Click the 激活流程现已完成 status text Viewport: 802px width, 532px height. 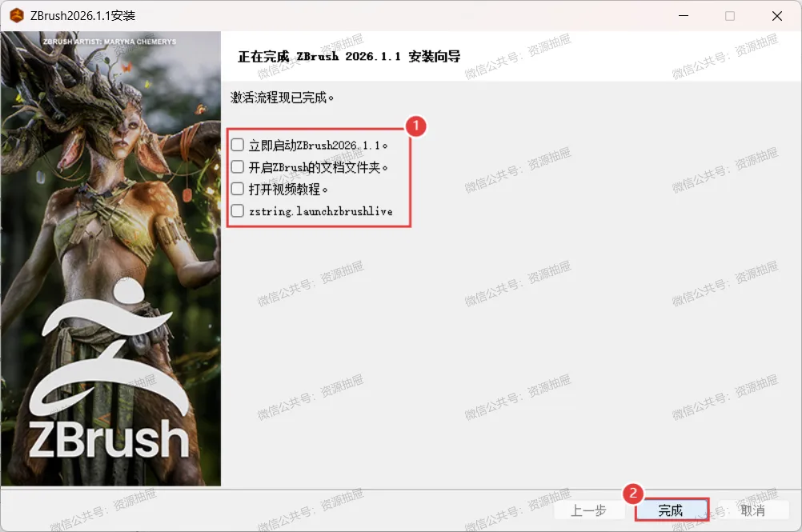[x=283, y=98]
